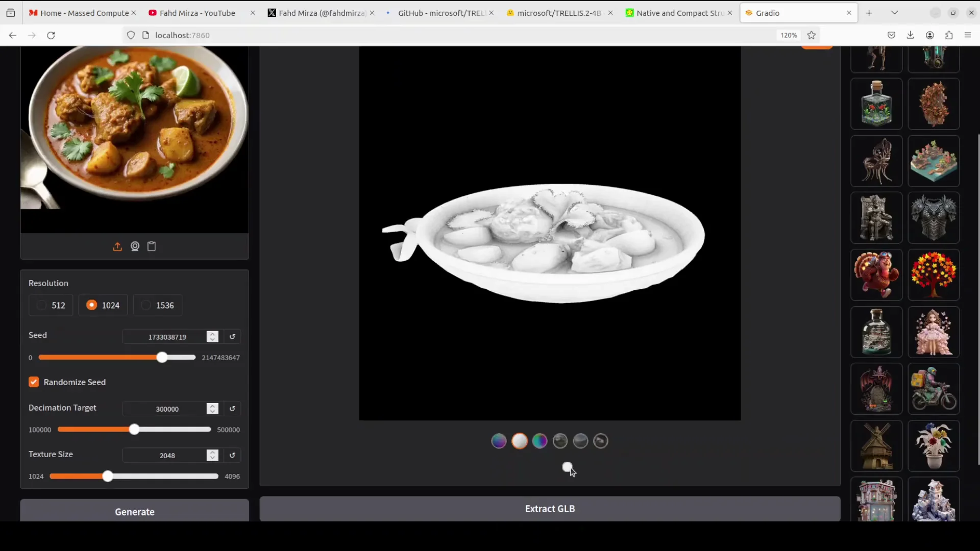Reset the Decimation Target value

232,409
